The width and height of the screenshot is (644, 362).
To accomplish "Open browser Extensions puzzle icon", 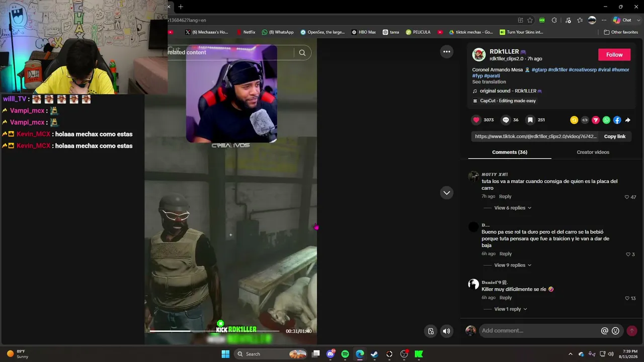I will point(554,20).
